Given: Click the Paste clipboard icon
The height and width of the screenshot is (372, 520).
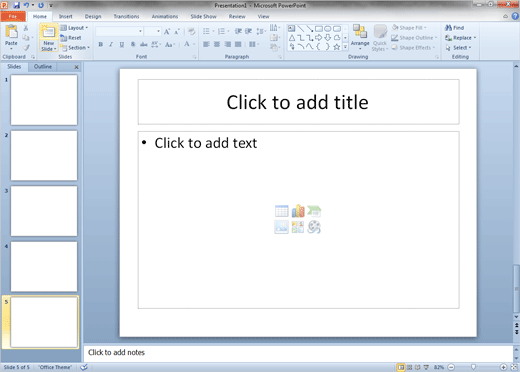Looking at the screenshot, I should click(x=11, y=32).
